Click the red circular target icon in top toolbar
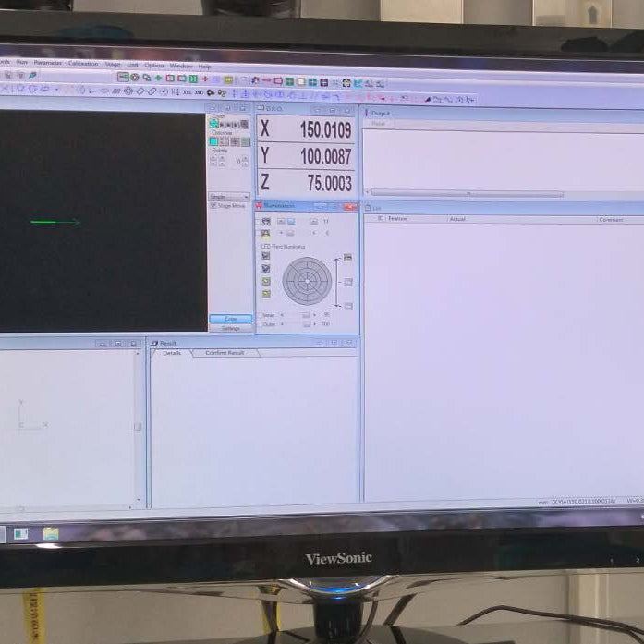Screen dimensions: 644x644 (135, 77)
